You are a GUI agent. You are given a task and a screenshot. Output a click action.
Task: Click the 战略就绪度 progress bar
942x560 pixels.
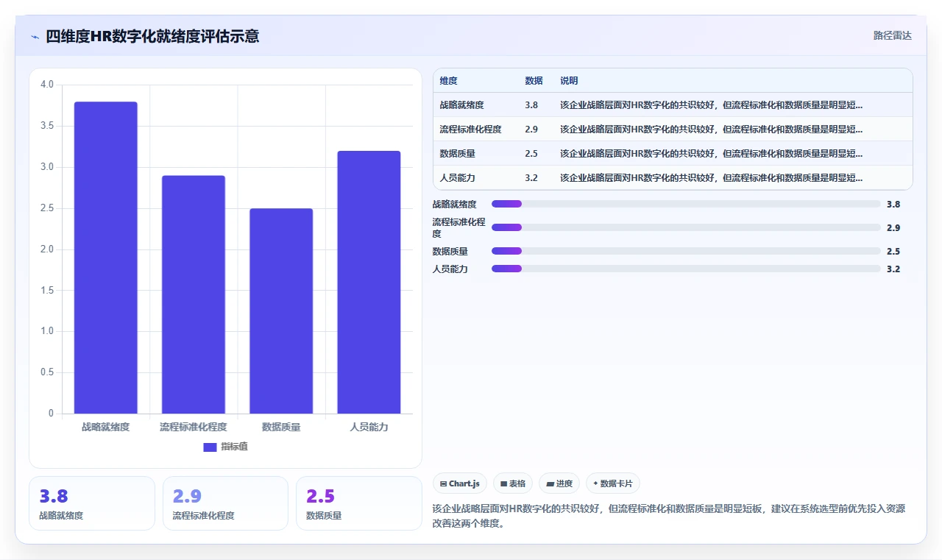click(x=686, y=204)
